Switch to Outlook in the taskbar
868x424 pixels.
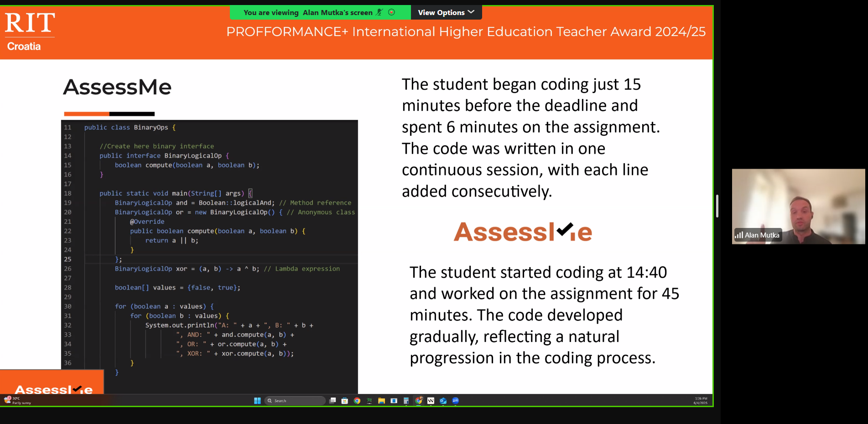443,401
